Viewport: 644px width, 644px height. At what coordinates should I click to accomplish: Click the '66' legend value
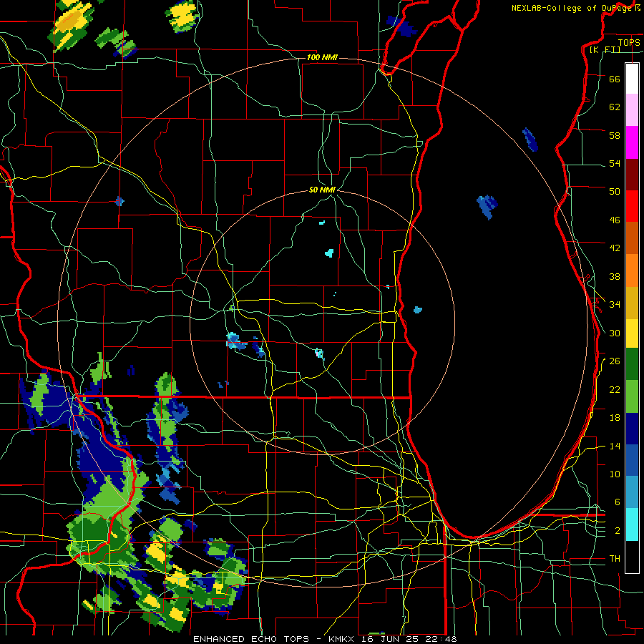(615, 79)
